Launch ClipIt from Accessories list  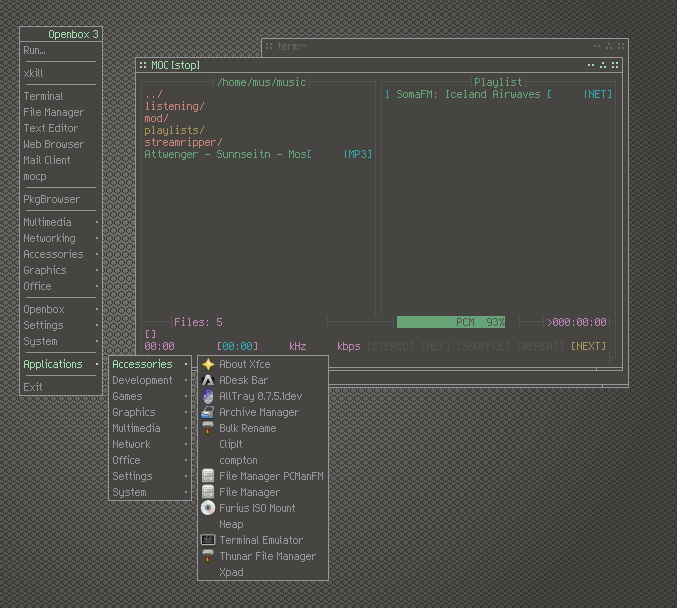(x=263, y=444)
